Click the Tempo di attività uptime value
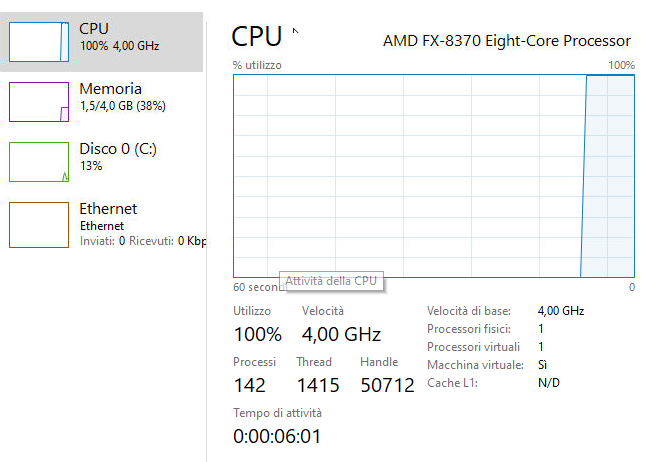 click(277, 437)
